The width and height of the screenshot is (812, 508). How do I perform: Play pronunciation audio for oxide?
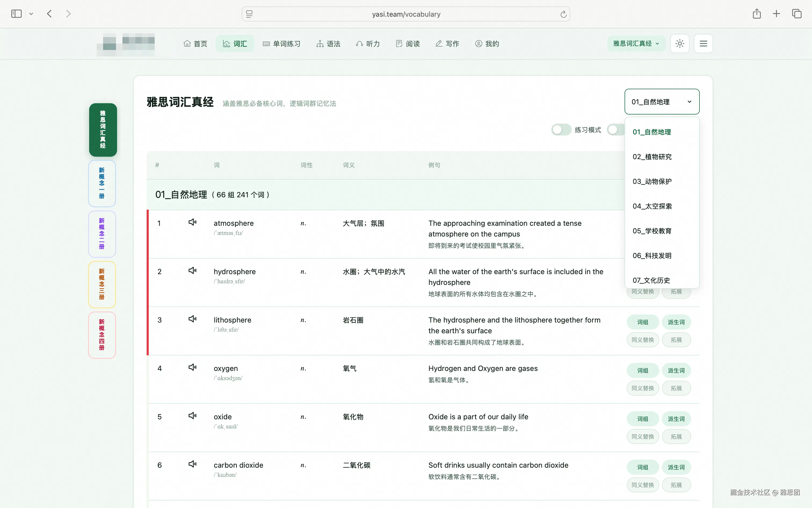(x=192, y=416)
